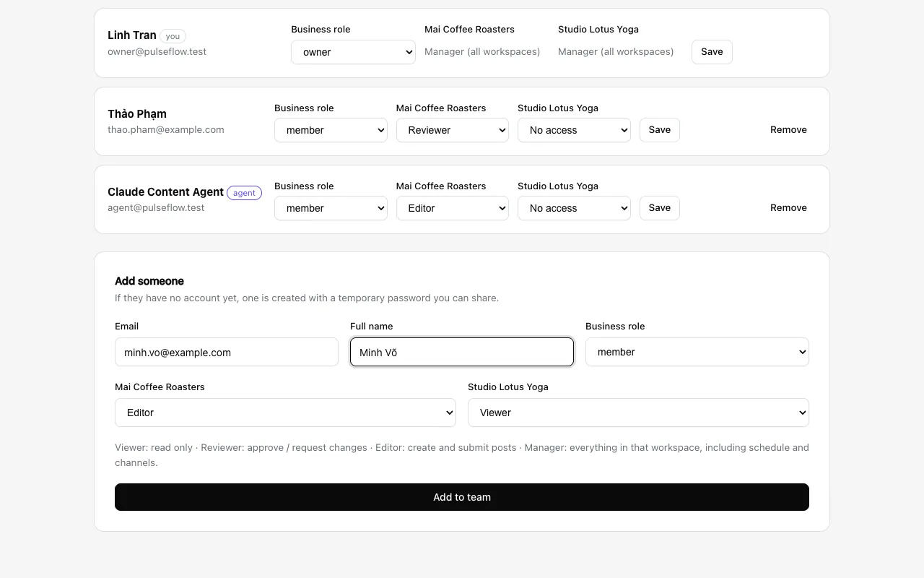Open Thảo Phạm's Studio Lotus Yoga access dropdown
The image size is (924, 578).
pos(574,130)
